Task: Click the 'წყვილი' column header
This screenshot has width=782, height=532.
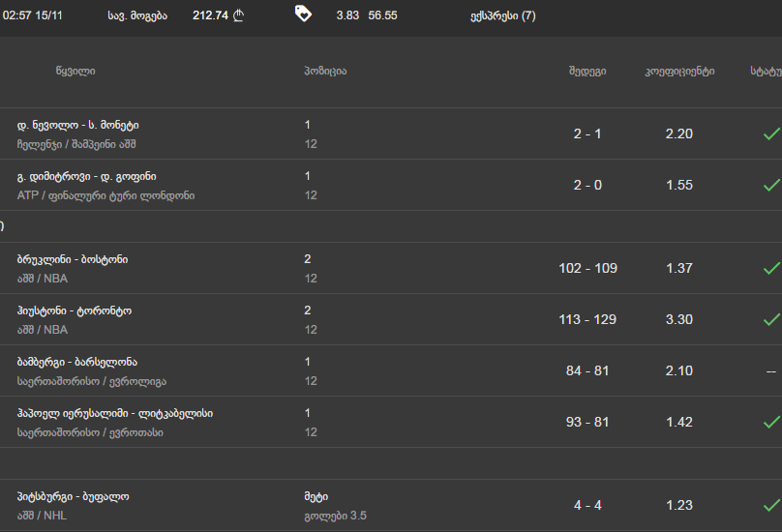Action: (x=75, y=72)
